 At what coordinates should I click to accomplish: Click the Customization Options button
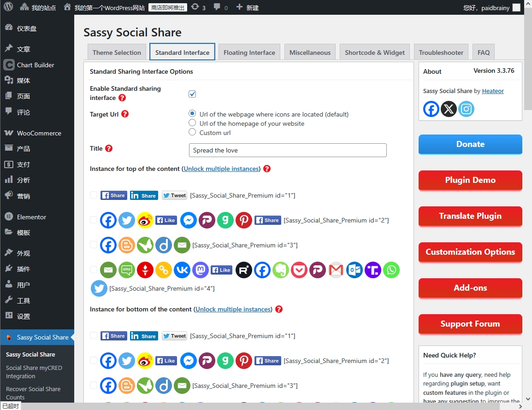(470, 252)
